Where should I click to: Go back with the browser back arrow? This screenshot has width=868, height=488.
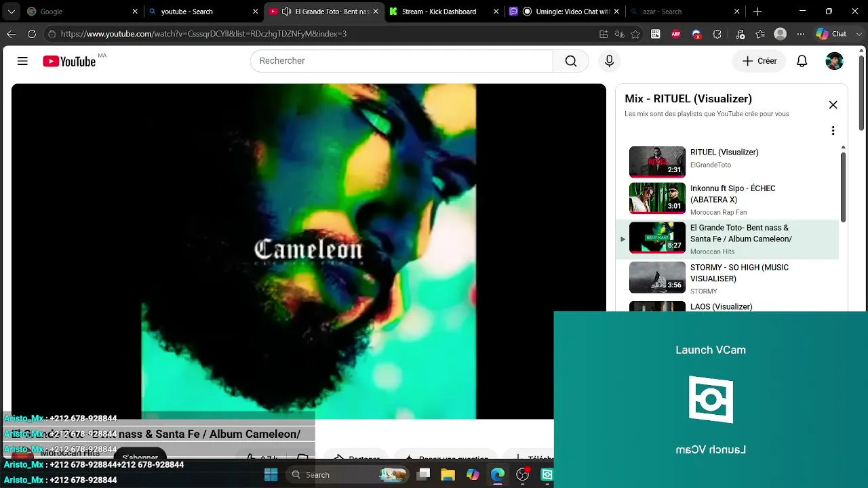click(x=12, y=34)
